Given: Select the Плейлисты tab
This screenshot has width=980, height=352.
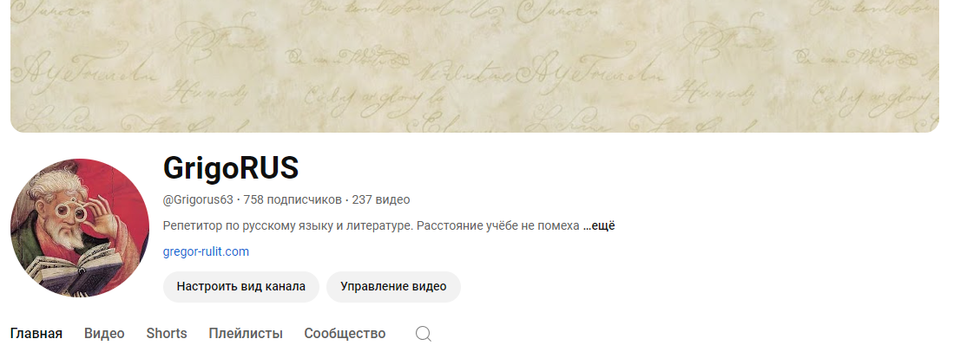Looking at the screenshot, I should [246, 333].
